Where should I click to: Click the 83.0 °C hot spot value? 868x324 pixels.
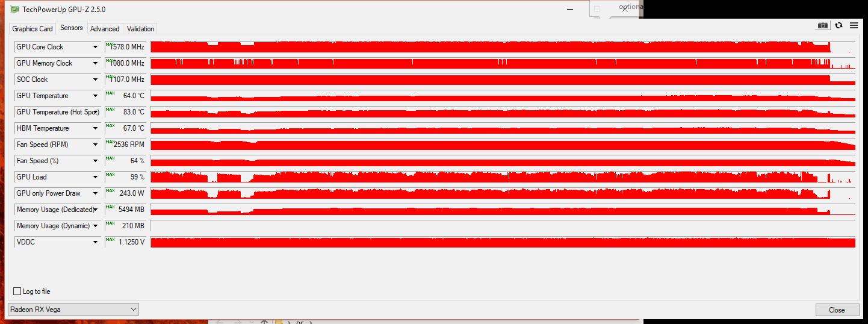click(x=126, y=112)
